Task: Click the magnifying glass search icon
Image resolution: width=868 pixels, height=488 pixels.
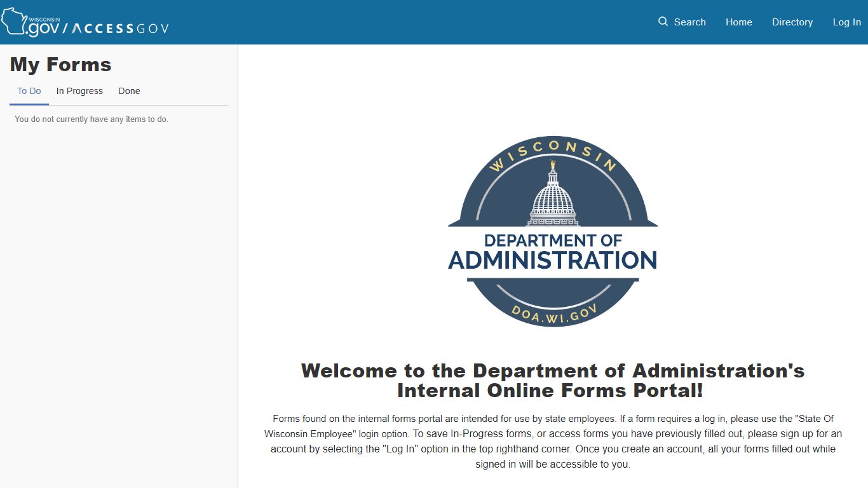Action: point(663,22)
